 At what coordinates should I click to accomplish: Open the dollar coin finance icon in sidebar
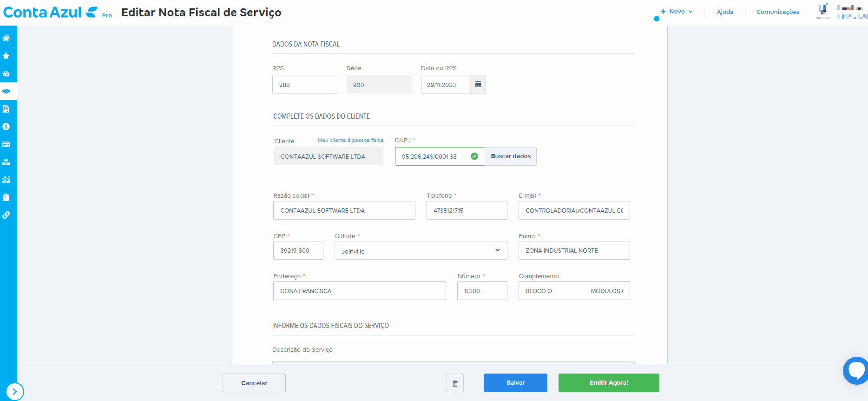(x=6, y=127)
